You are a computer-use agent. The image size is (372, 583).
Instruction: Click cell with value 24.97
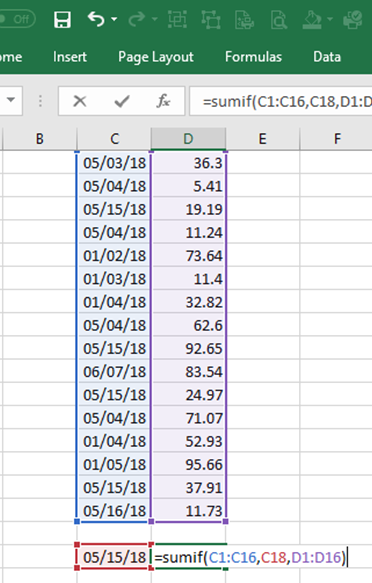(188, 394)
